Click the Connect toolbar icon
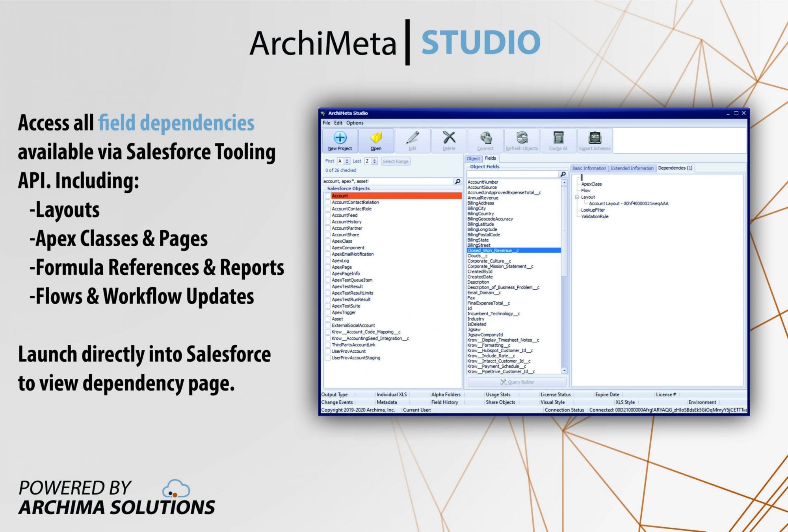Screen dimensions: 788x532 [485, 138]
